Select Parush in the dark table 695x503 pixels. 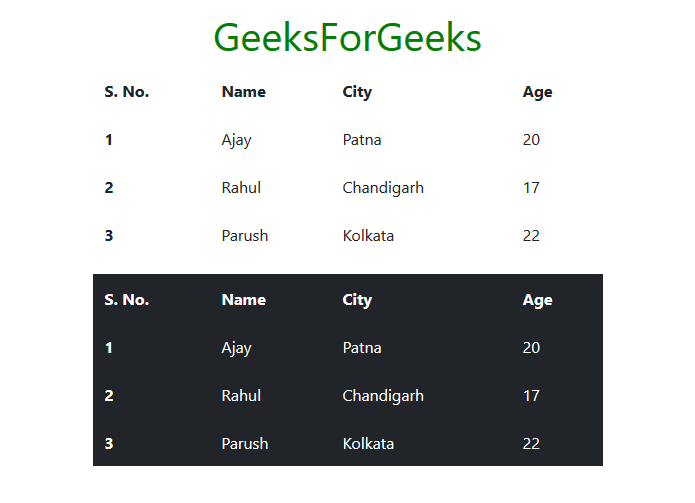click(244, 444)
